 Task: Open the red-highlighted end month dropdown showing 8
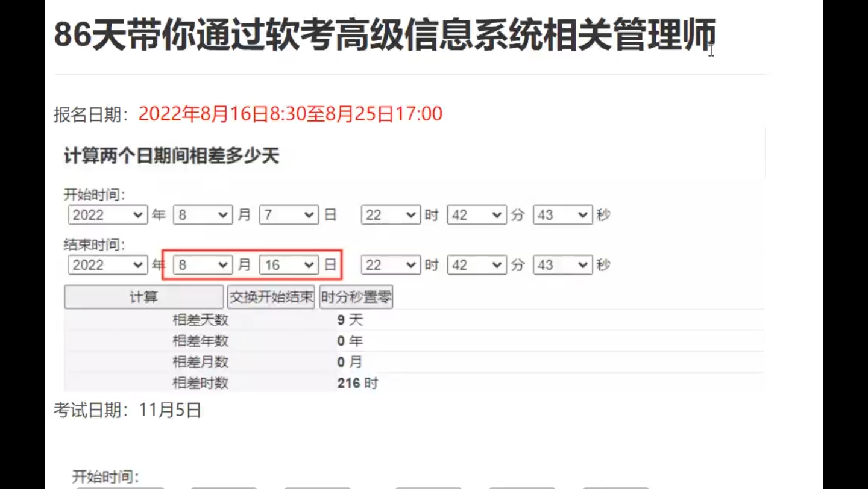202,264
